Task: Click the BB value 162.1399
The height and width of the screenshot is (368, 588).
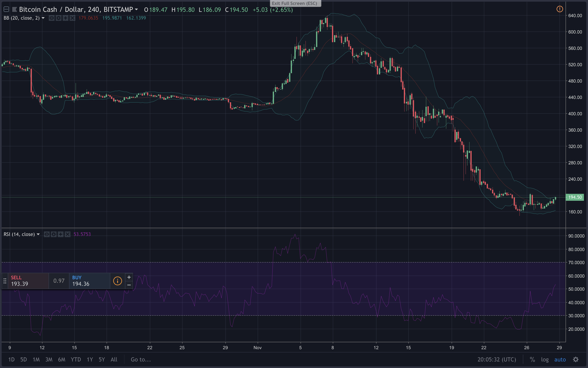Action: coord(136,18)
